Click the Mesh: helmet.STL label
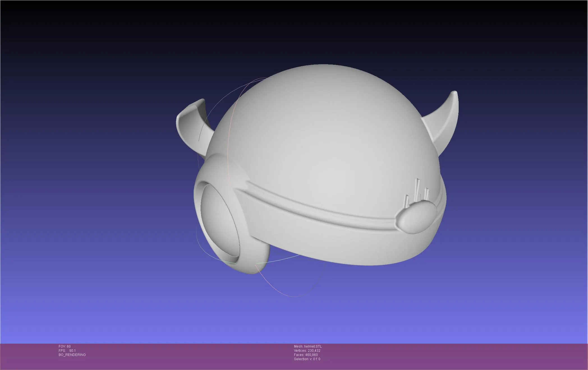Image resolution: width=588 pixels, height=370 pixels. pyautogui.click(x=308, y=346)
